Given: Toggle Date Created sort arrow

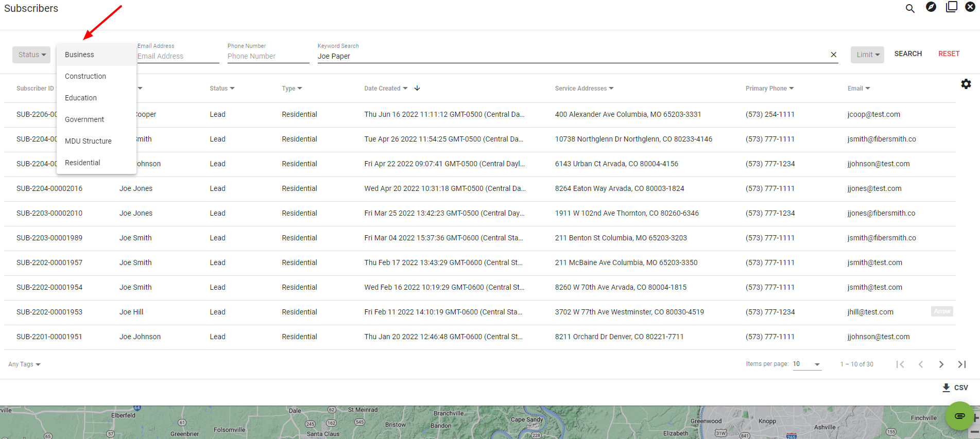Looking at the screenshot, I should pos(417,89).
